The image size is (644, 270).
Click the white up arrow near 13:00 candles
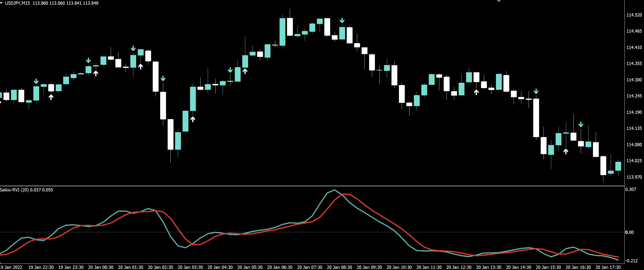[476, 92]
